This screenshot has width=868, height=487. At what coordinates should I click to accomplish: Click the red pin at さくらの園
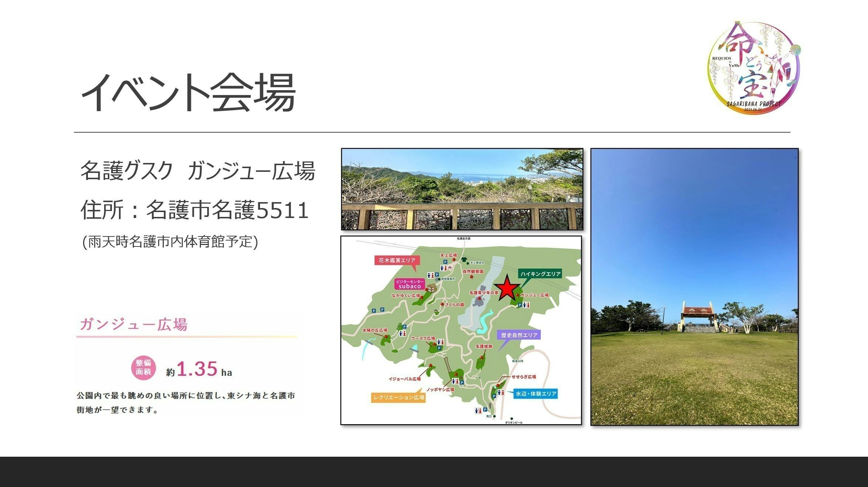click(442, 304)
